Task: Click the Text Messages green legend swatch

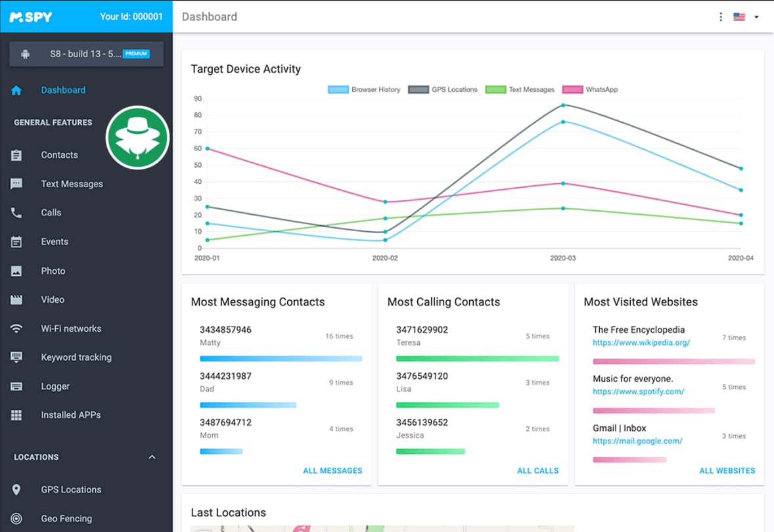Action: coord(495,89)
